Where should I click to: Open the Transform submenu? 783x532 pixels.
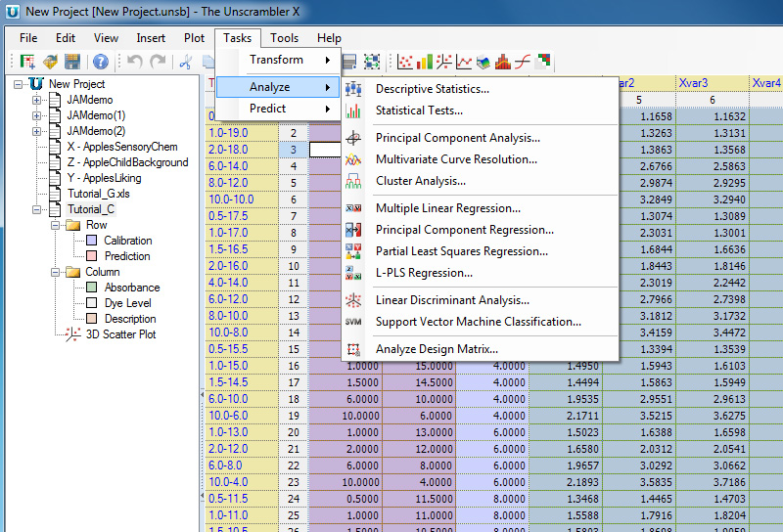[x=278, y=60]
